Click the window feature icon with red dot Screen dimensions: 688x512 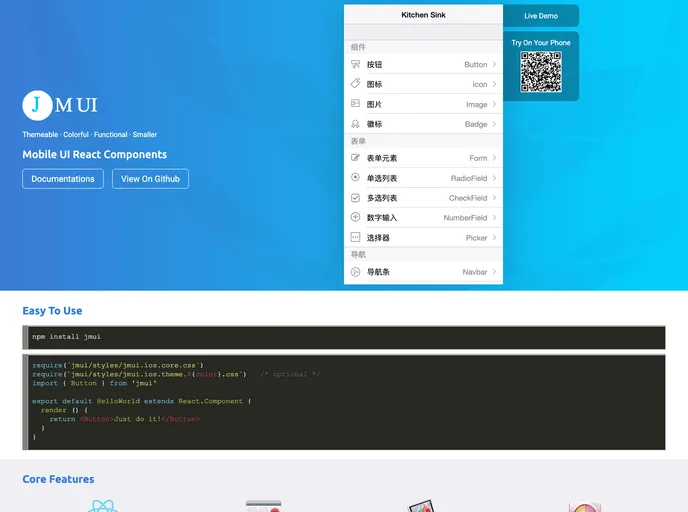pos(263,506)
